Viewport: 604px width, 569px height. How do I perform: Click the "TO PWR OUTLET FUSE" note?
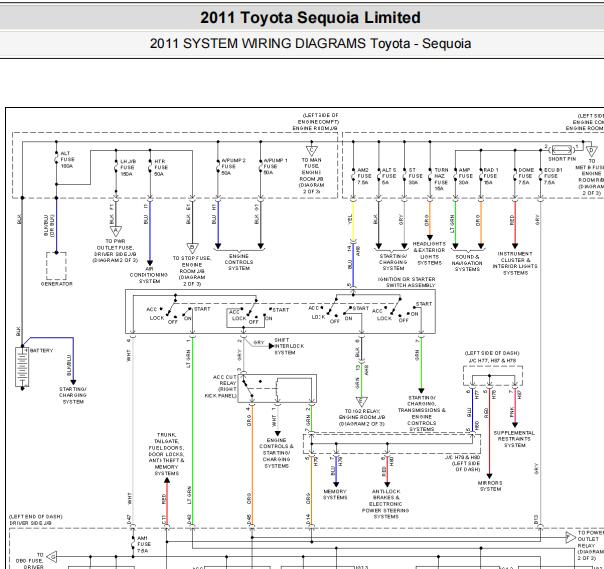115,251
